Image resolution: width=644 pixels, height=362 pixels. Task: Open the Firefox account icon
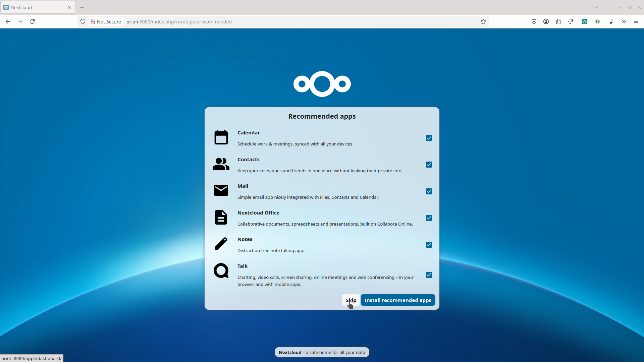(546, 21)
